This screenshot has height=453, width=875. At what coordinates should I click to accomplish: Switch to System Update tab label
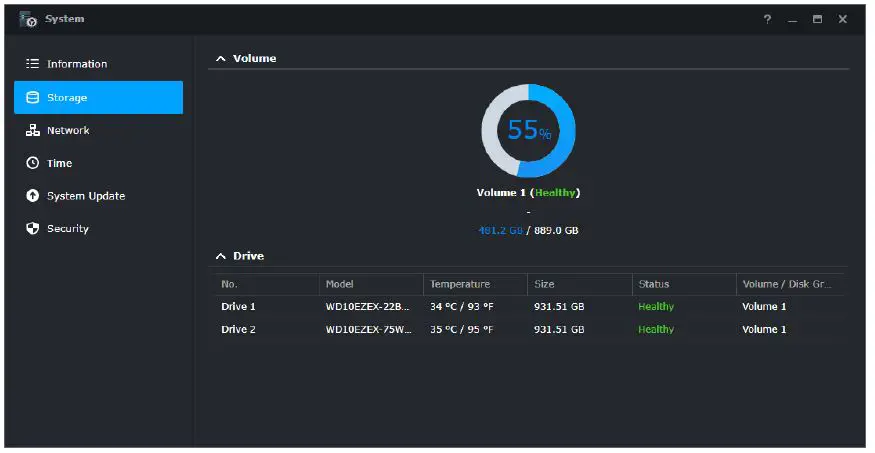(86, 196)
